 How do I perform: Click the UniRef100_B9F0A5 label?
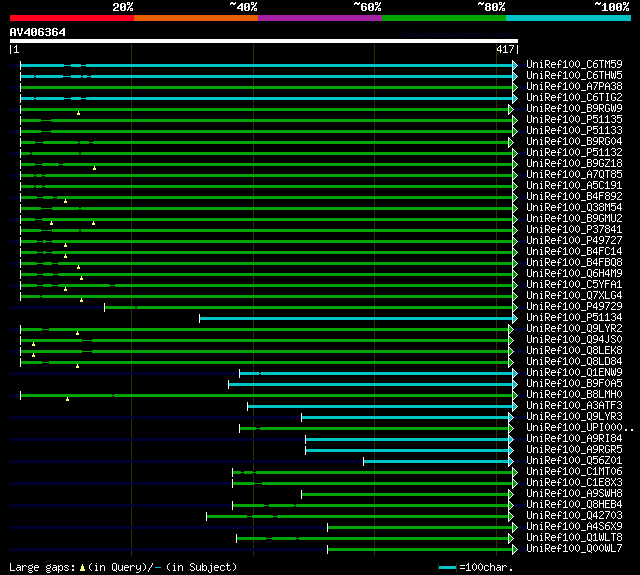tap(574, 384)
